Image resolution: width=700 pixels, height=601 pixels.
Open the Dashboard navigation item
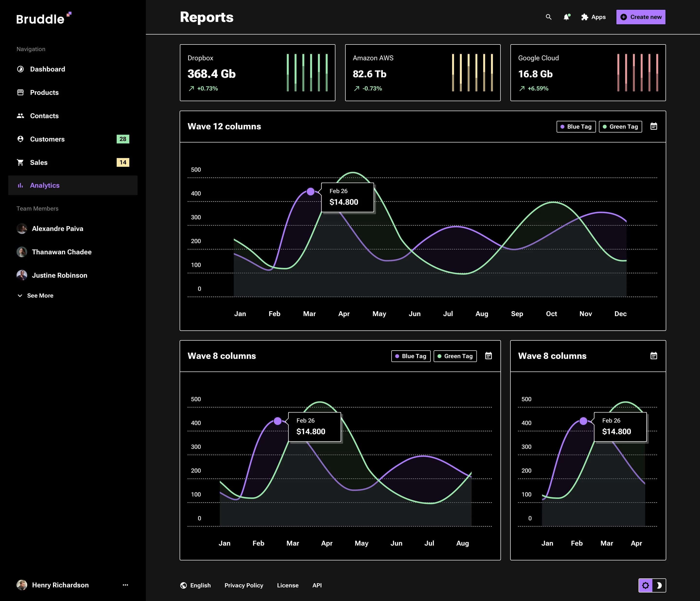(x=47, y=69)
